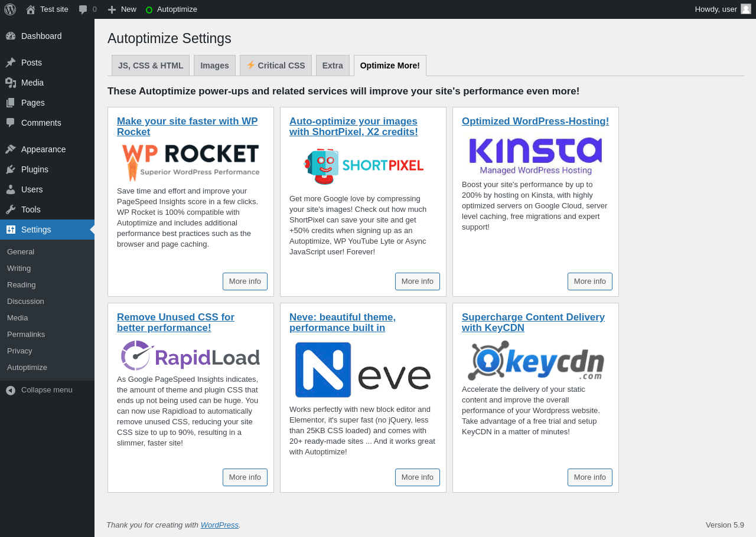Viewport: 756px width, 537px height.
Task: Click the WordPress footer link
Action: pyautogui.click(x=220, y=525)
